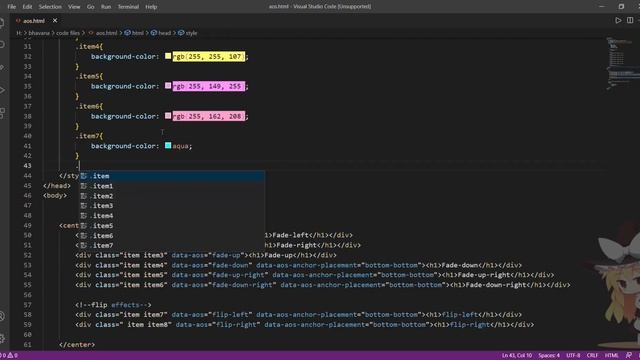Viewport: 640px width, 360px height.
Task: Click the CRLF end-of-line status entry
Action: pyautogui.click(x=592, y=356)
